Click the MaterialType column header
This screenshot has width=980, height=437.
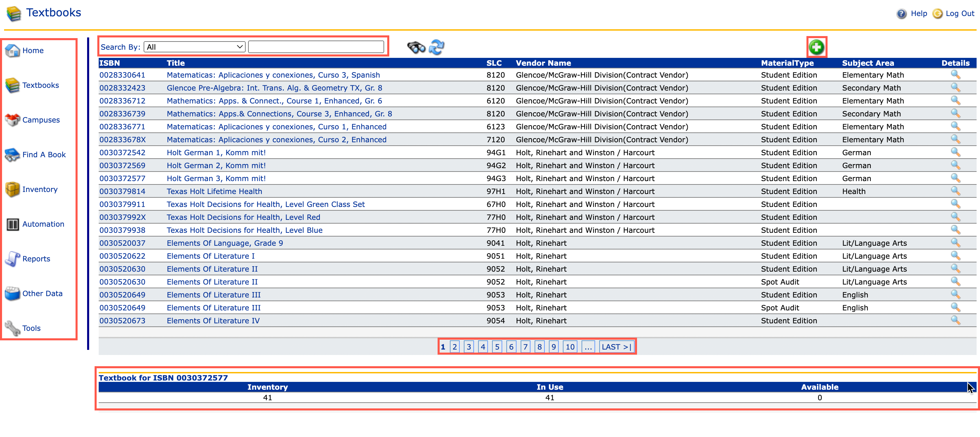pyautogui.click(x=787, y=63)
